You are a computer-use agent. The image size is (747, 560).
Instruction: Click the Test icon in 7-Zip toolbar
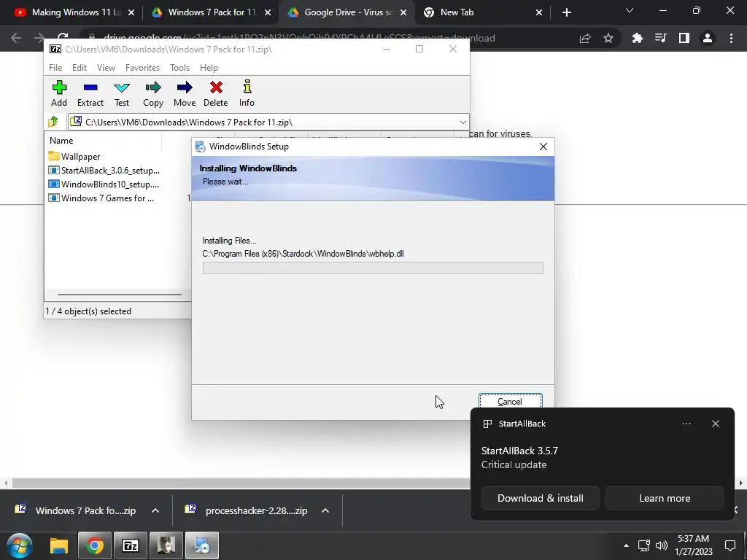[122, 93]
